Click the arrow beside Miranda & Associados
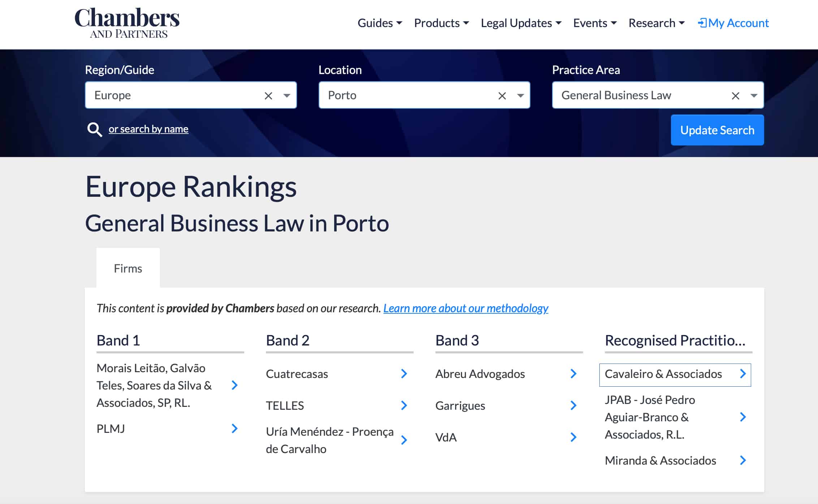This screenshot has height=504, width=818. [743, 460]
